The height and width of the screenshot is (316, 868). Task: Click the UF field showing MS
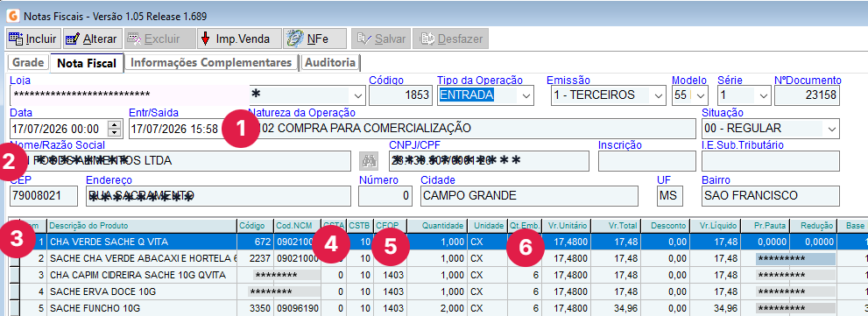670,195
